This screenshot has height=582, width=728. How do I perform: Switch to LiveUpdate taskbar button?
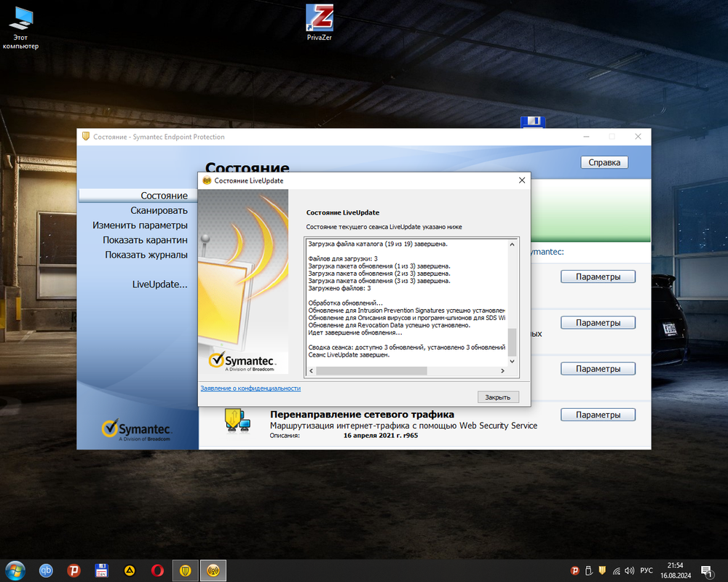click(x=213, y=570)
